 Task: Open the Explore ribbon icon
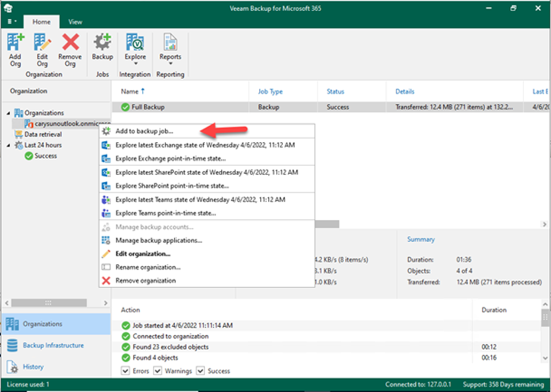135,43
